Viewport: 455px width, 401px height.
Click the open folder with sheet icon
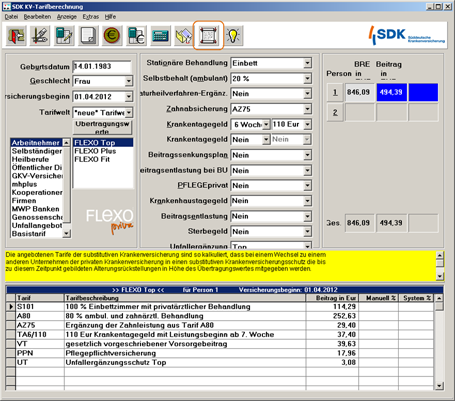[184, 35]
